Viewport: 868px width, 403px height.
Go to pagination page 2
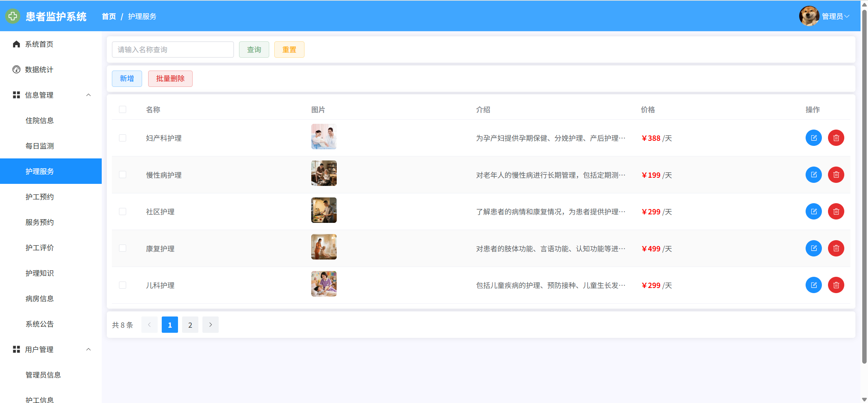coord(190,325)
